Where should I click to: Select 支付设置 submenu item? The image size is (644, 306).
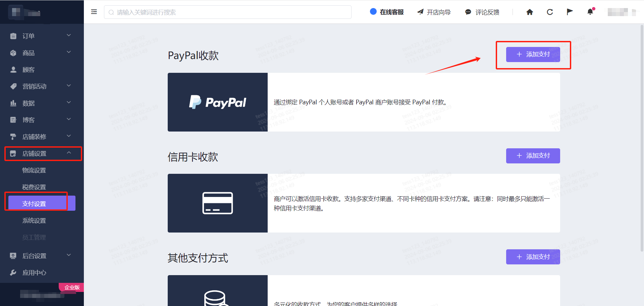(x=42, y=203)
